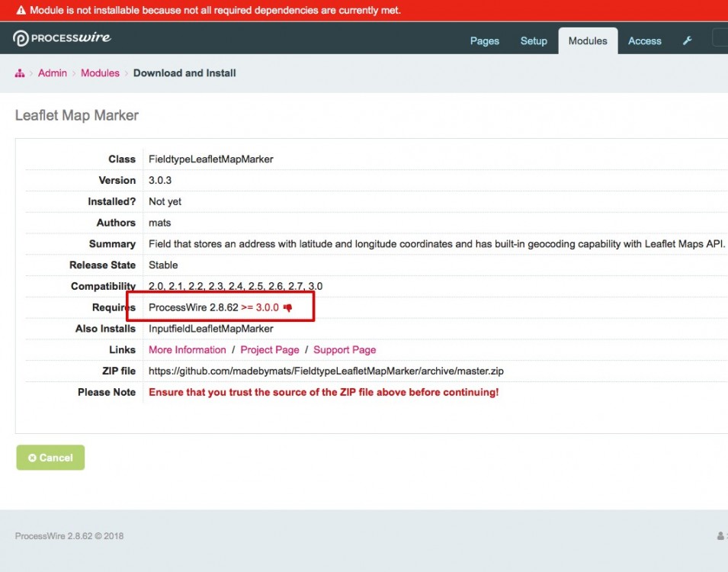Go to the Access tab
Viewport: 728px width, 572px height.
tap(644, 41)
